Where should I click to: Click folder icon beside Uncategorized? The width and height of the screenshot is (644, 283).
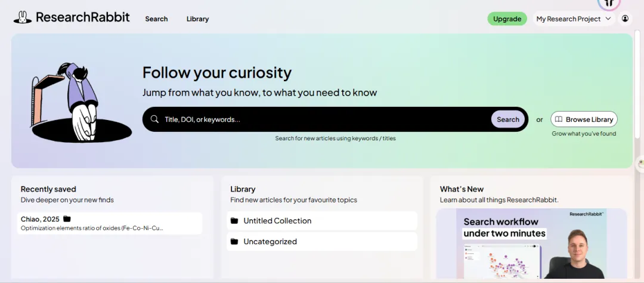pyautogui.click(x=234, y=241)
